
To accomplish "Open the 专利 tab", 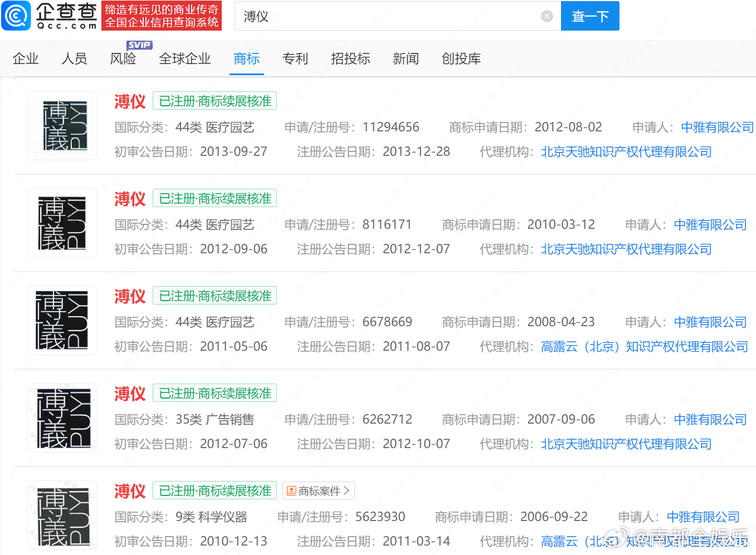I will tap(295, 58).
